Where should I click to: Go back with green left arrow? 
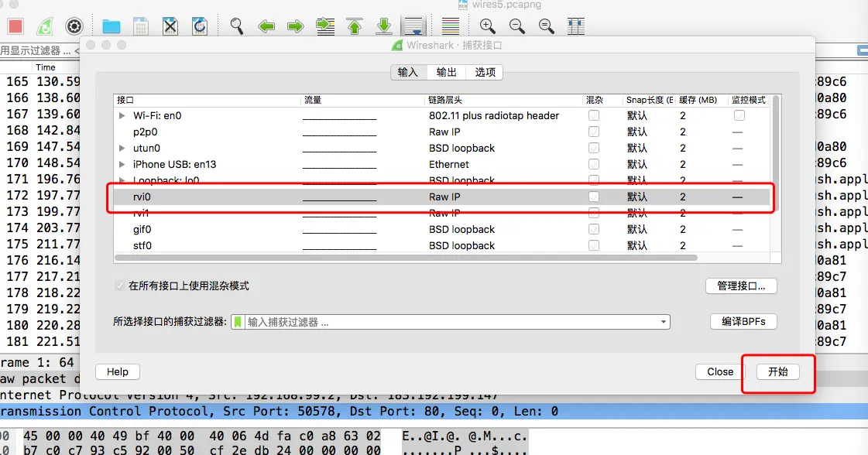click(x=266, y=26)
